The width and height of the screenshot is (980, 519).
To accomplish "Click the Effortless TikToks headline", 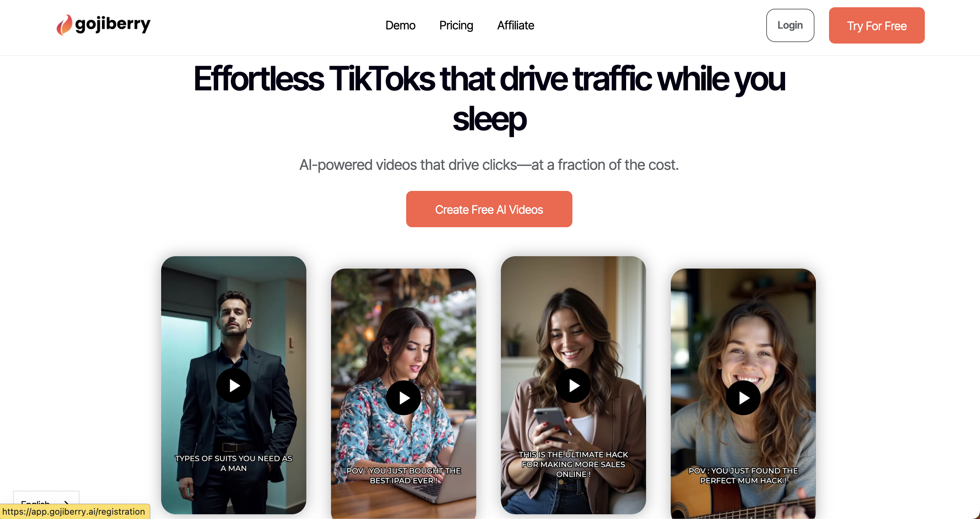I will tap(489, 99).
